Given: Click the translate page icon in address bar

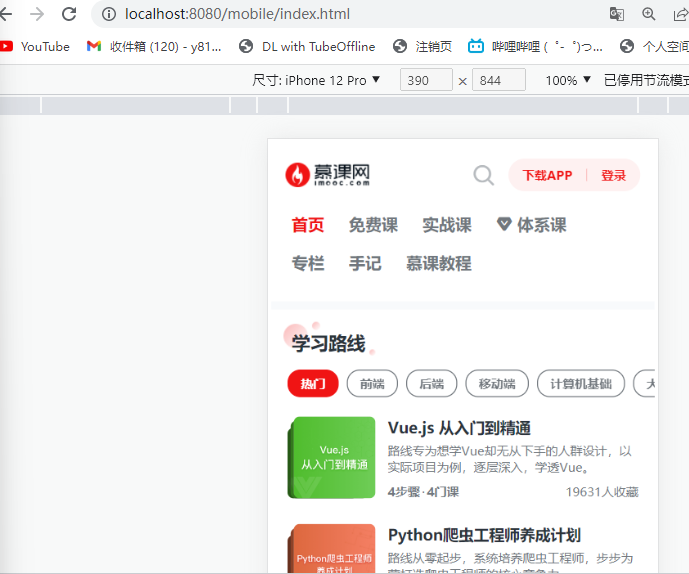Looking at the screenshot, I should (x=617, y=14).
